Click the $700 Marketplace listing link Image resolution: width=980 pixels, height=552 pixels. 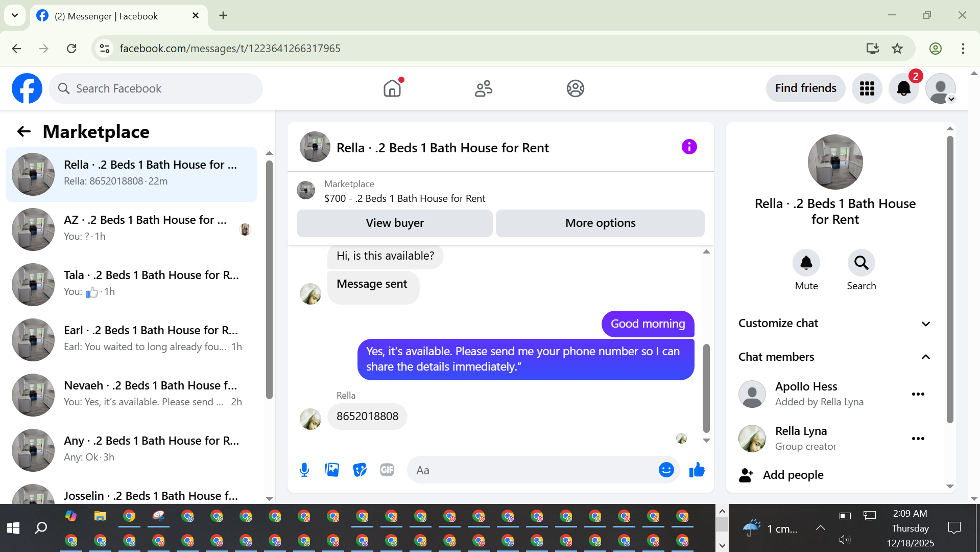pos(405,198)
